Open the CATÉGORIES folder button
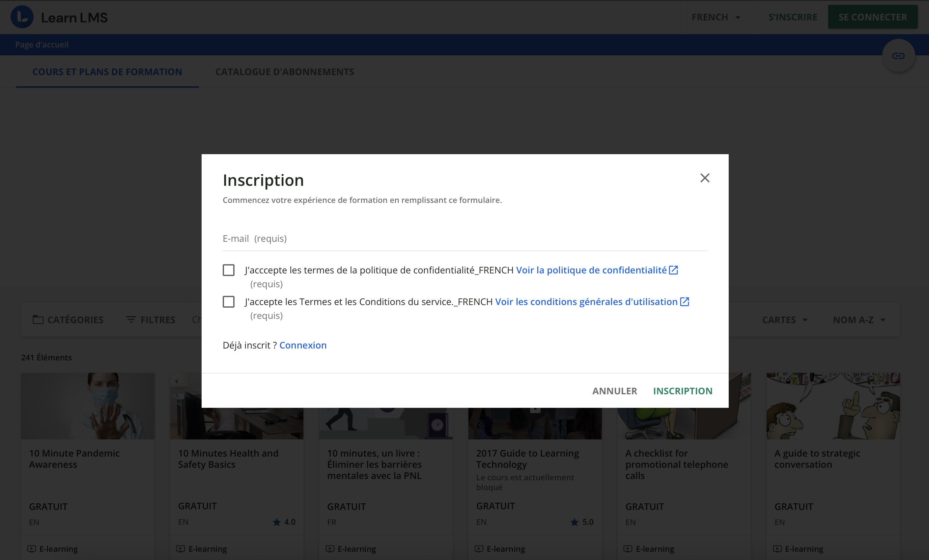 [68, 320]
